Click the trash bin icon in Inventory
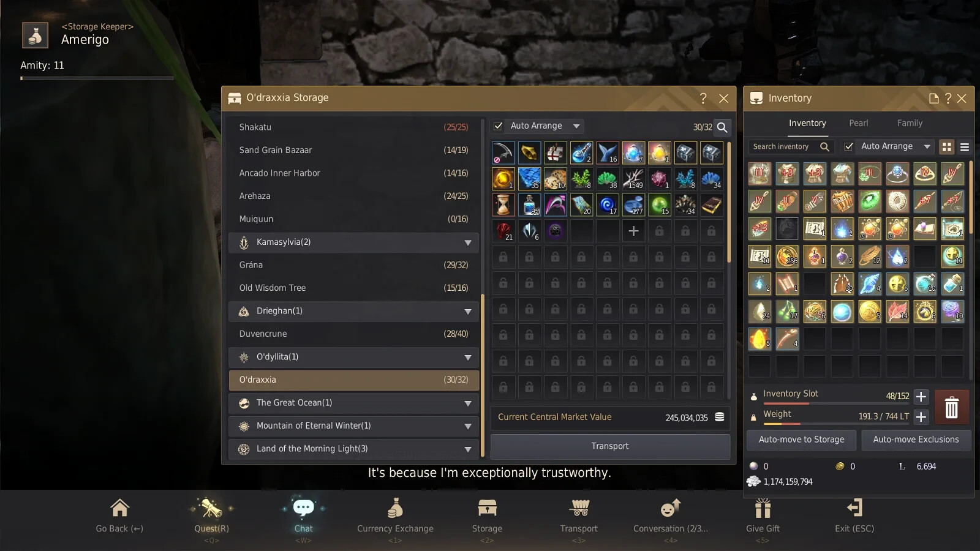 pyautogui.click(x=951, y=407)
